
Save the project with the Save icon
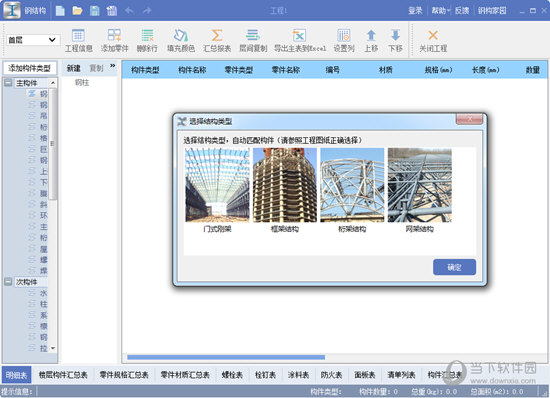point(95,11)
